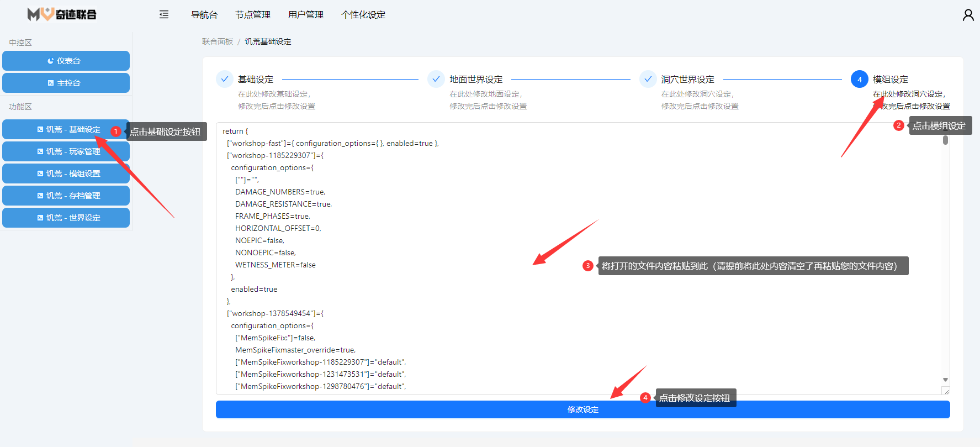Click the 饥荒基础设定 breadcrumb
This screenshot has height=447, width=980.
[268, 41]
